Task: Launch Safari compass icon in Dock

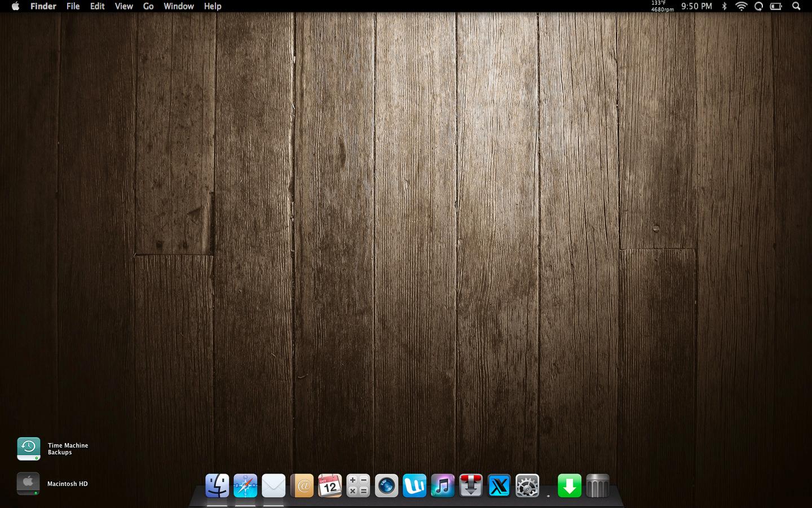Action: [x=245, y=485]
